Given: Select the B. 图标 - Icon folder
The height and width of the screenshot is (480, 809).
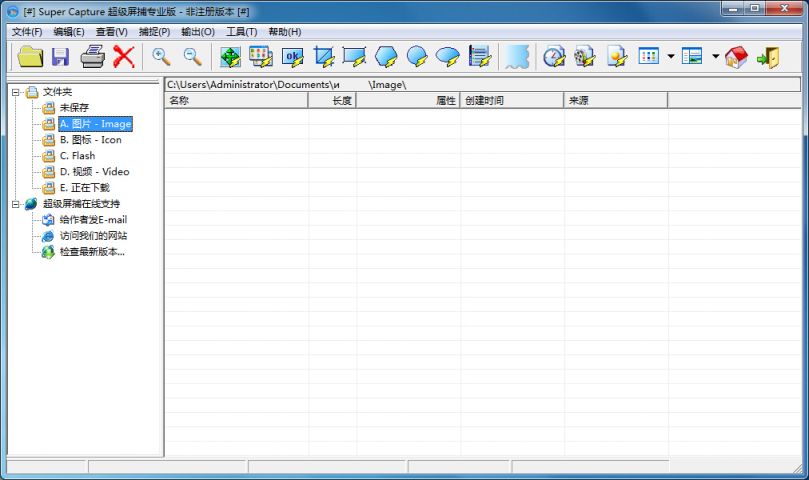Looking at the screenshot, I should [x=90, y=140].
